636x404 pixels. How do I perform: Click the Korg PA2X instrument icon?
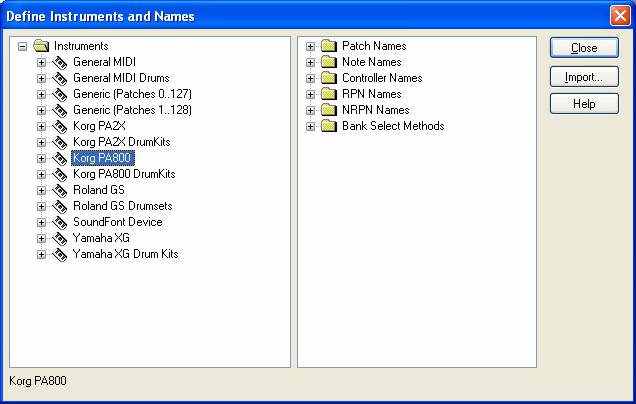coord(60,126)
